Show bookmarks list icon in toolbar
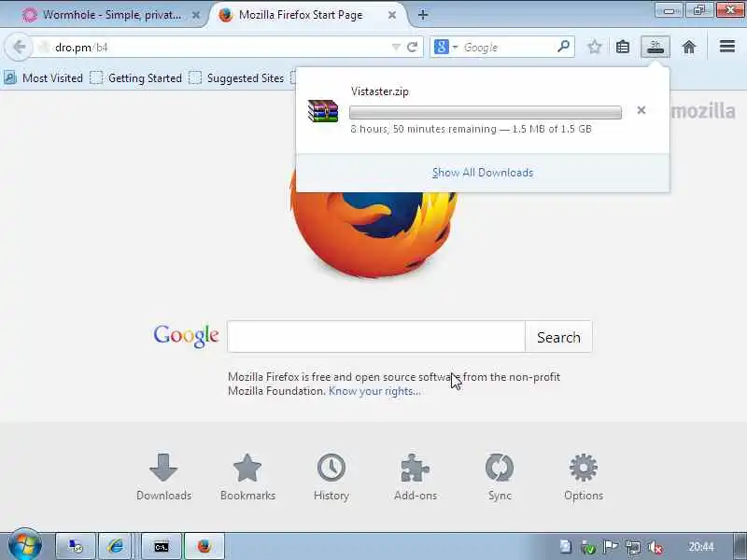This screenshot has width=747, height=560. pyautogui.click(x=623, y=48)
